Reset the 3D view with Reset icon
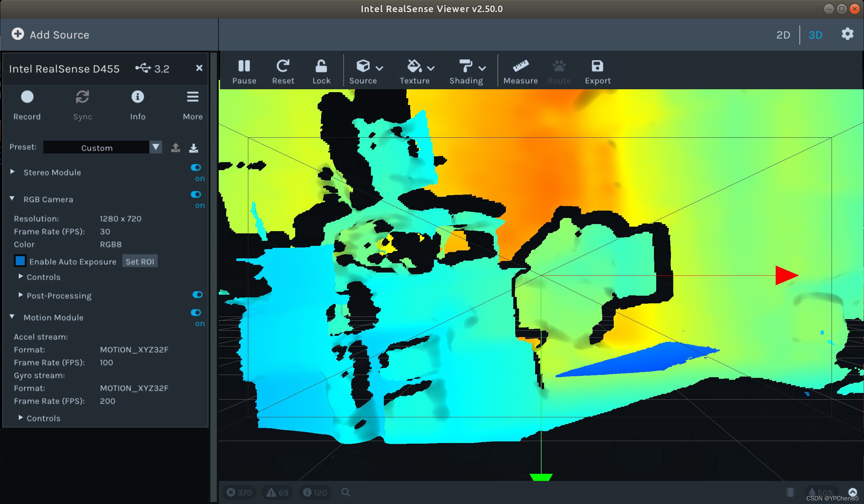864x504 pixels. point(283,66)
